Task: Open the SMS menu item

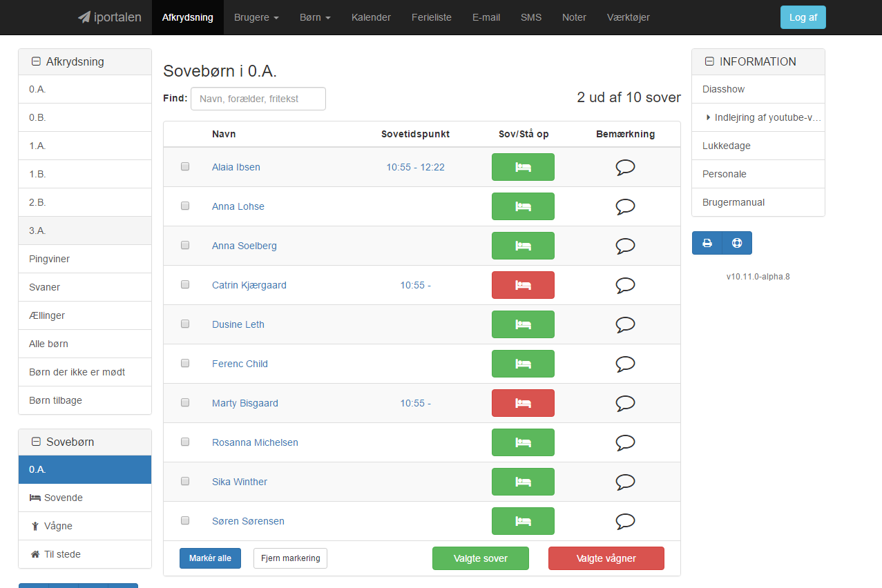Action: coord(531,17)
